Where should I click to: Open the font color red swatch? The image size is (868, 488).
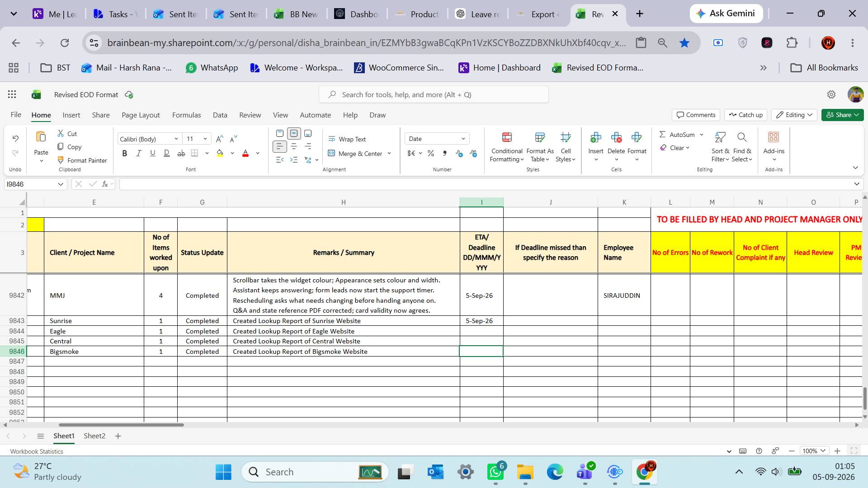pyautogui.click(x=245, y=154)
